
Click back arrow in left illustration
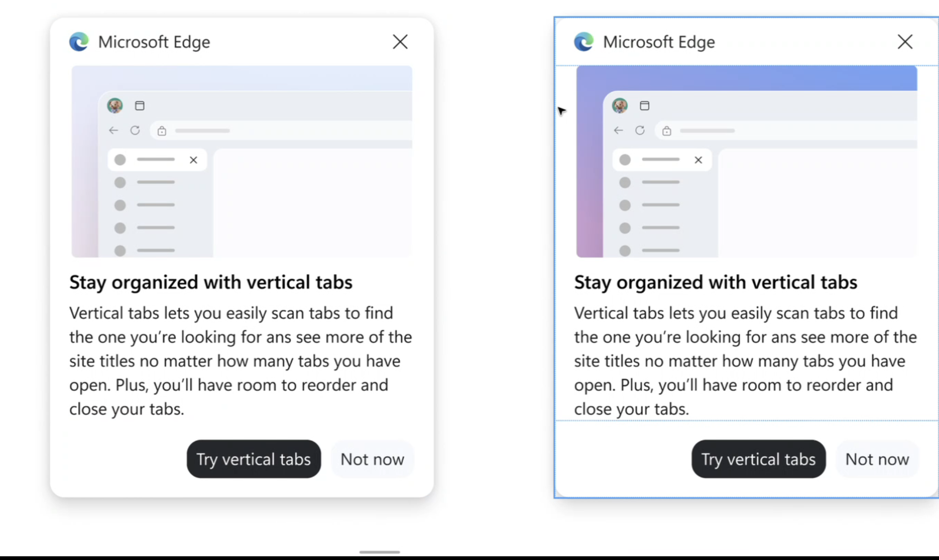point(113,130)
